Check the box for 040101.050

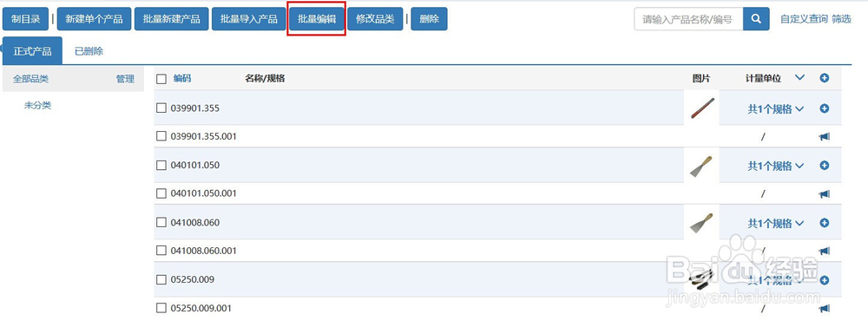click(161, 166)
